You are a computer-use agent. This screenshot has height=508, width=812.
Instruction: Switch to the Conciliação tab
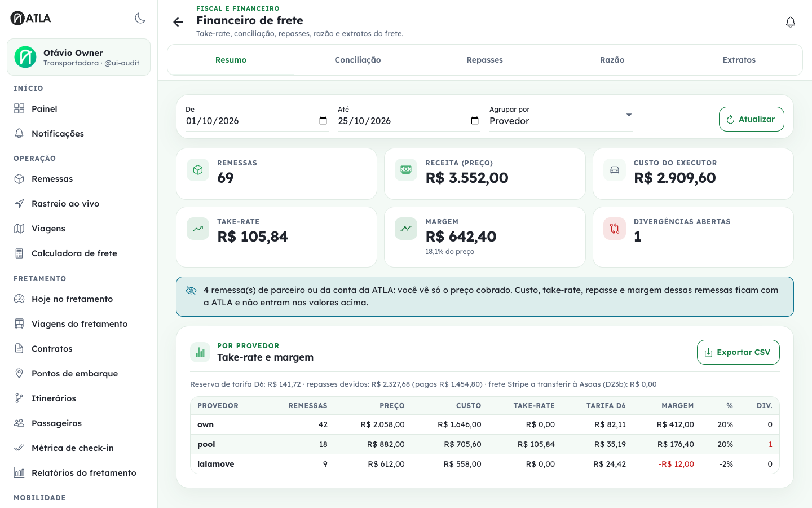coord(358,60)
